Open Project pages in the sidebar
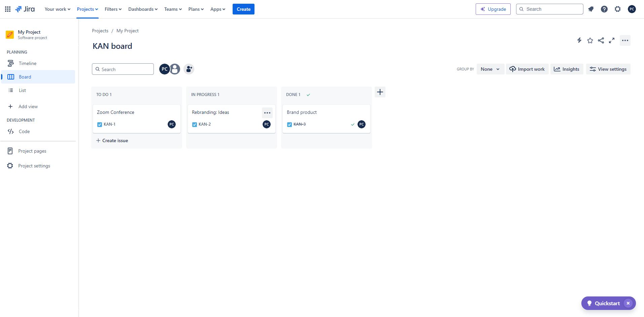Image resolution: width=644 pixels, height=317 pixels. click(x=38, y=151)
